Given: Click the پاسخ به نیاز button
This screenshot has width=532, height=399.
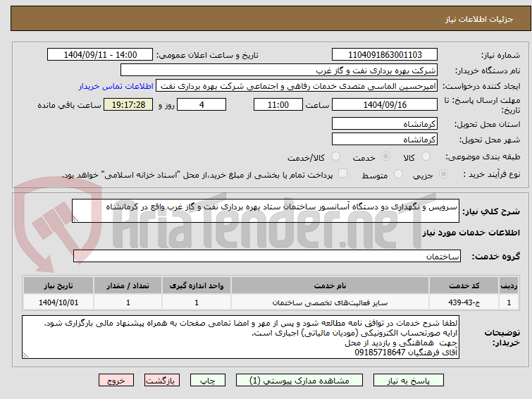Looking at the screenshot, I should click(409, 381).
